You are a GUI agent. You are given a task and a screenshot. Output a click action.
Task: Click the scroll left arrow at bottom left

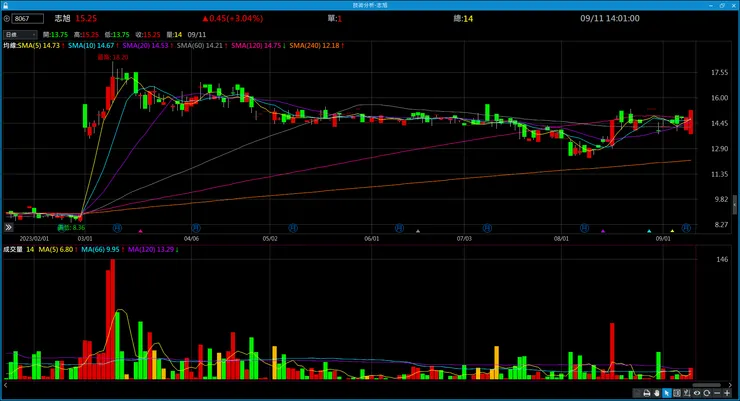pyautogui.click(x=6, y=385)
